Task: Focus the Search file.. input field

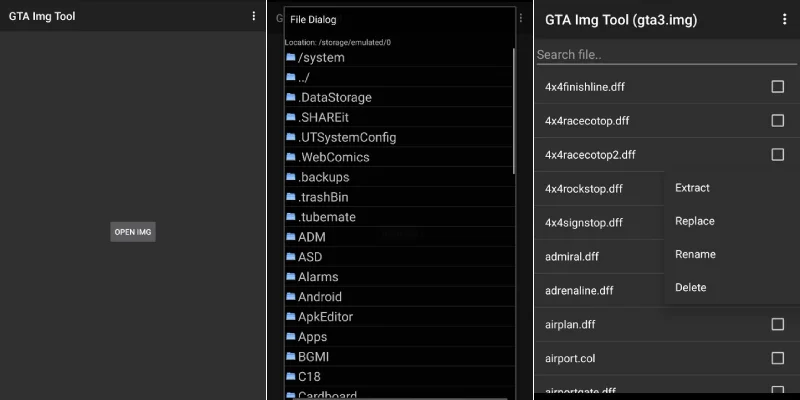Action: [666, 55]
